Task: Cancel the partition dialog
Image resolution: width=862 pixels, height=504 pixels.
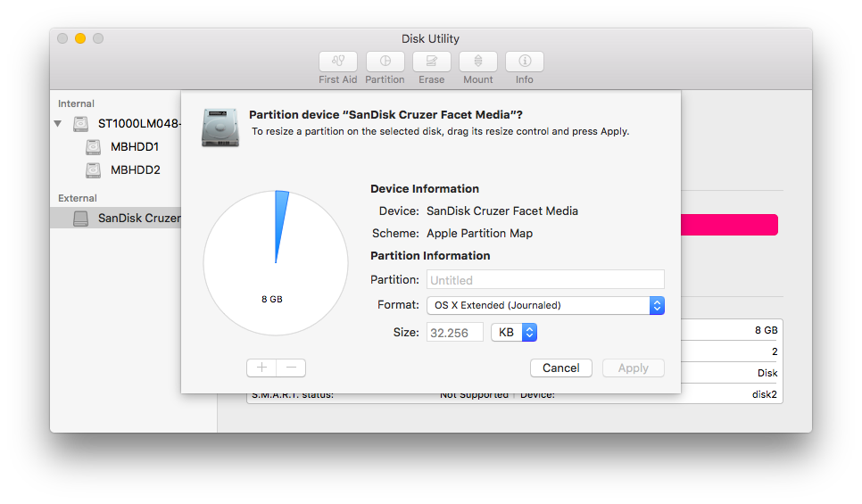Action: pos(560,368)
